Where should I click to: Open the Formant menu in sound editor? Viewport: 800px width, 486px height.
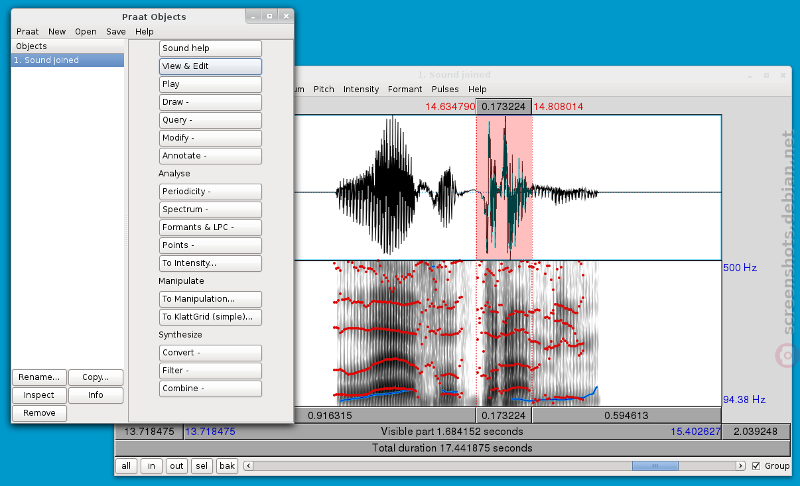(405, 89)
